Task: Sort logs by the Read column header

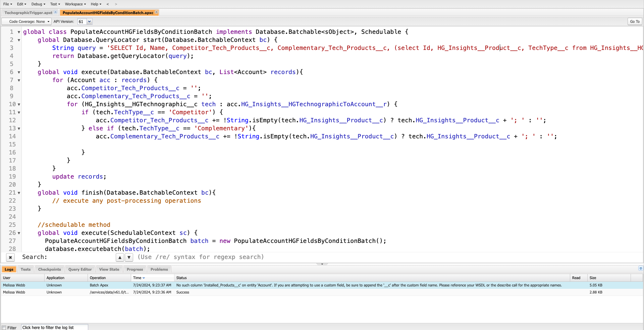Action: pyautogui.click(x=579, y=278)
